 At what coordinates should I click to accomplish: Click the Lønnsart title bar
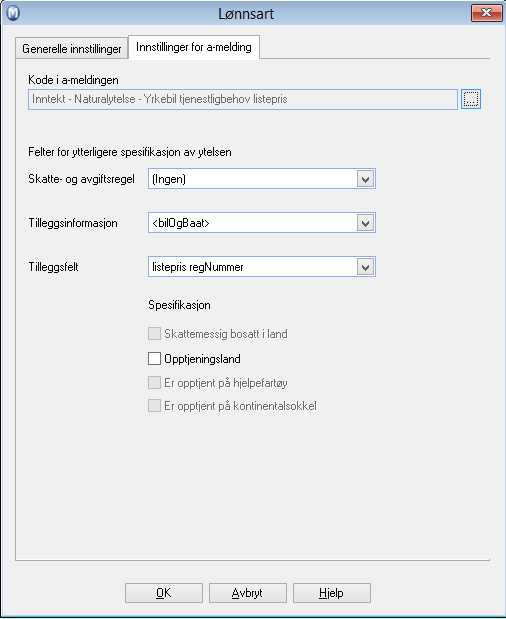coord(246,13)
